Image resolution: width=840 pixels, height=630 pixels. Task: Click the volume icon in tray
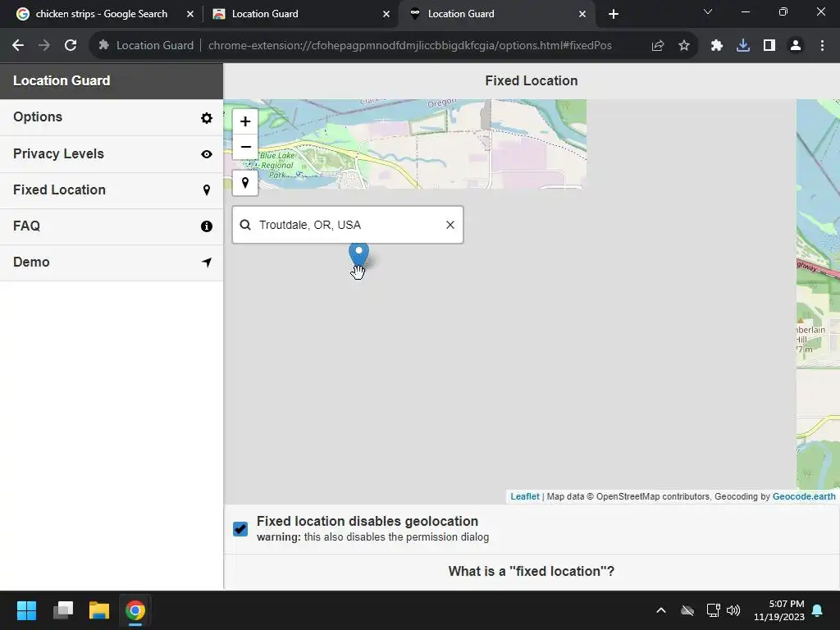(x=733, y=610)
